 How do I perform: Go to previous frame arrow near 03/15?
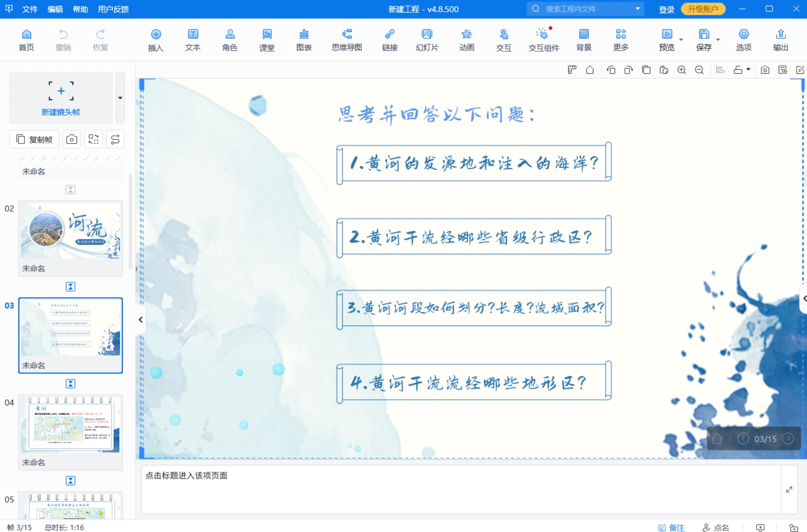pos(743,439)
